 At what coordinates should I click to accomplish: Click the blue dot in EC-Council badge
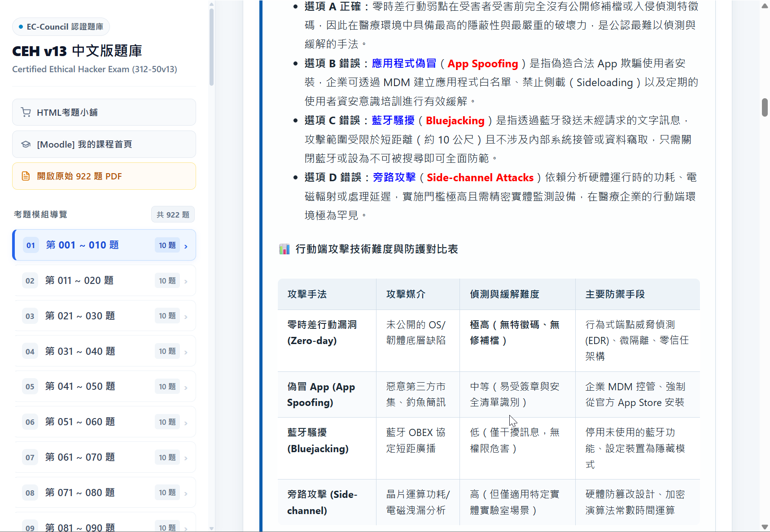[x=21, y=27]
